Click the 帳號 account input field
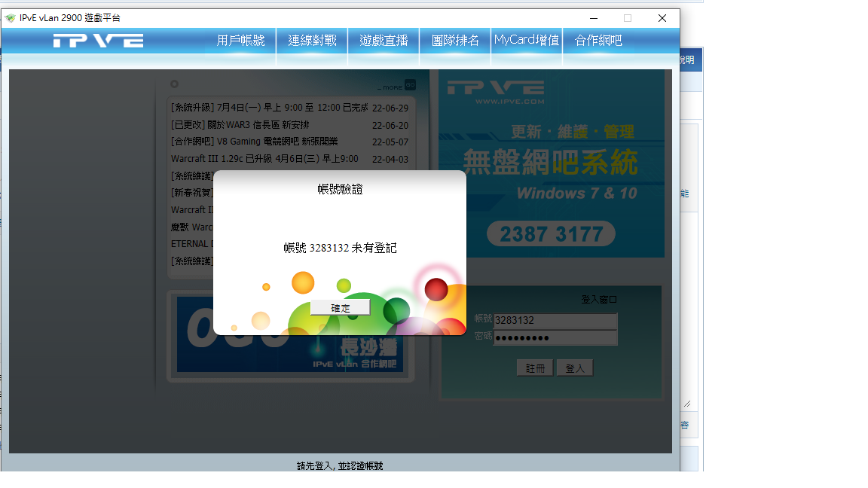The image size is (868, 488). [x=555, y=320]
